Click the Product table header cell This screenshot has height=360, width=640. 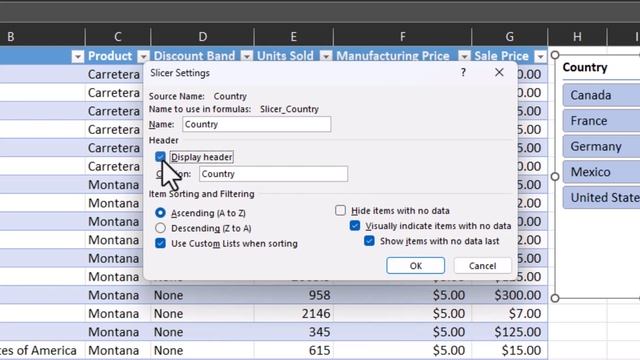click(118, 56)
